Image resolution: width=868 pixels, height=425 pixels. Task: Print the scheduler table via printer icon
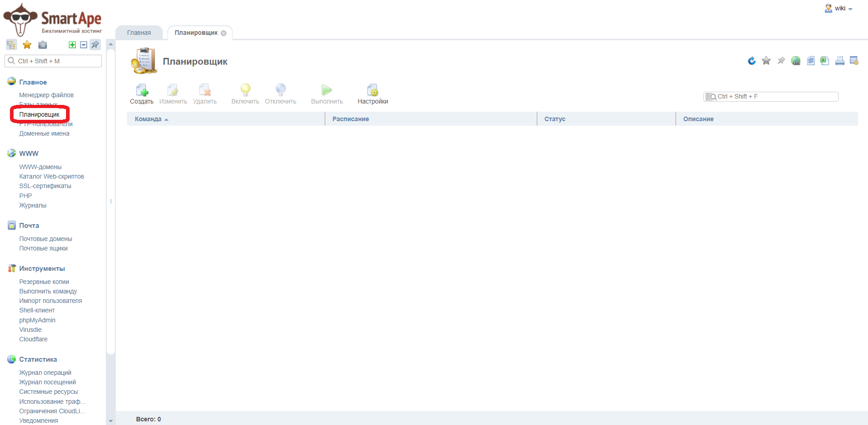pyautogui.click(x=840, y=61)
